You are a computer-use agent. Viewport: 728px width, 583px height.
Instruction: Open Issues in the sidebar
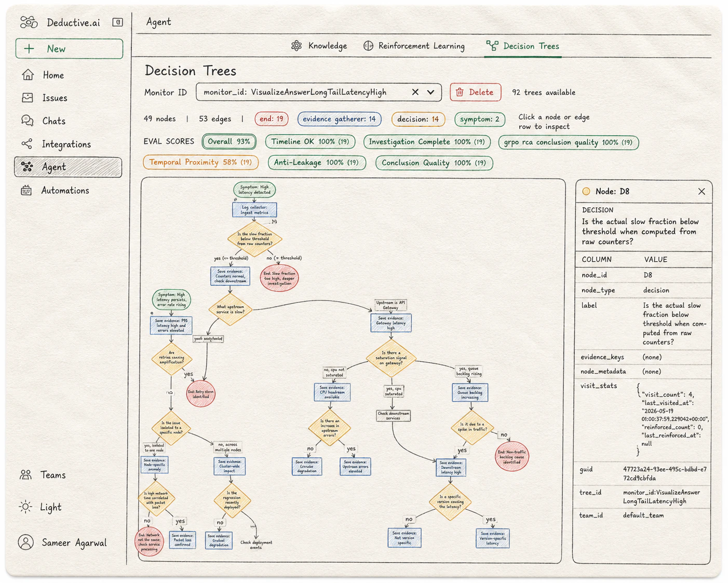tap(45, 98)
